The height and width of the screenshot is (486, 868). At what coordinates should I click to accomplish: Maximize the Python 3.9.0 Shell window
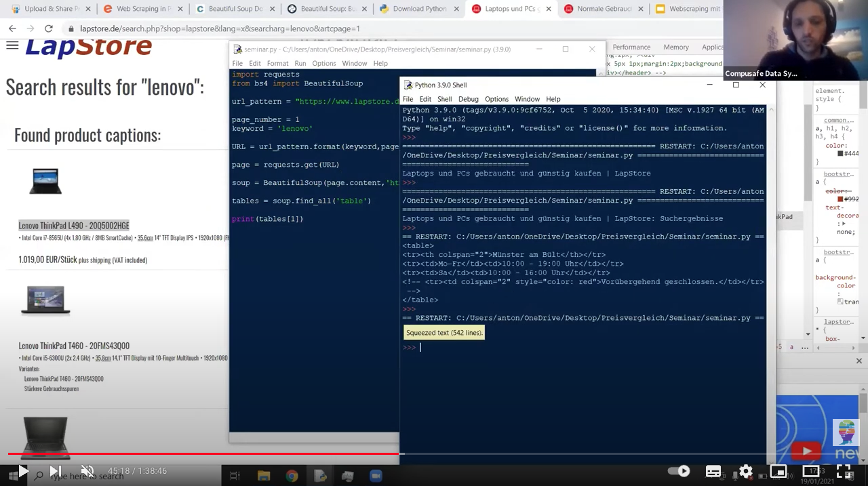pos(736,85)
